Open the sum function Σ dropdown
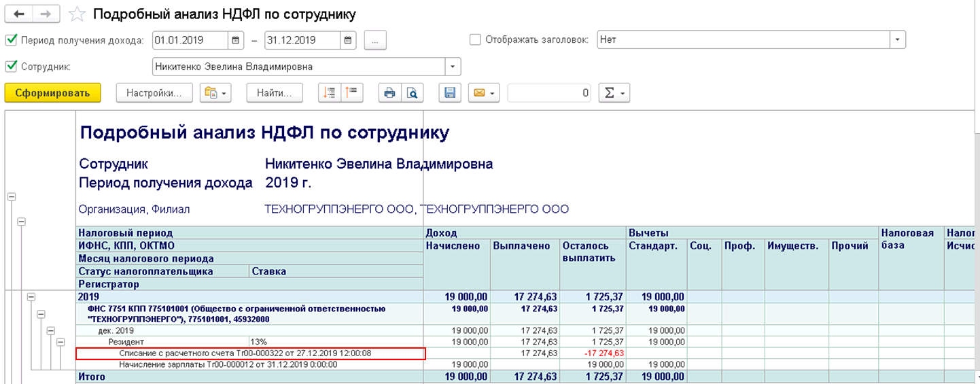This screenshot has width=980, height=384. click(x=614, y=93)
